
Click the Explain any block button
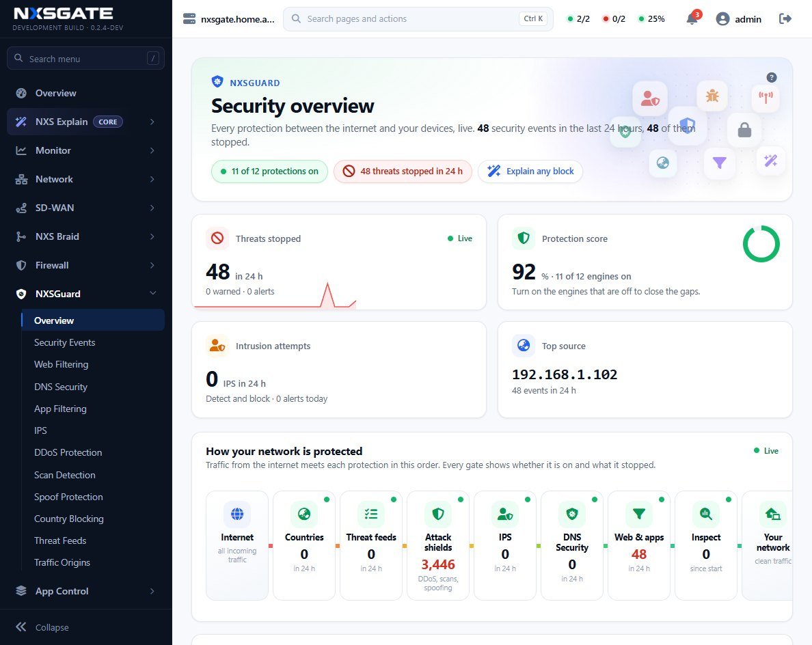click(x=530, y=171)
